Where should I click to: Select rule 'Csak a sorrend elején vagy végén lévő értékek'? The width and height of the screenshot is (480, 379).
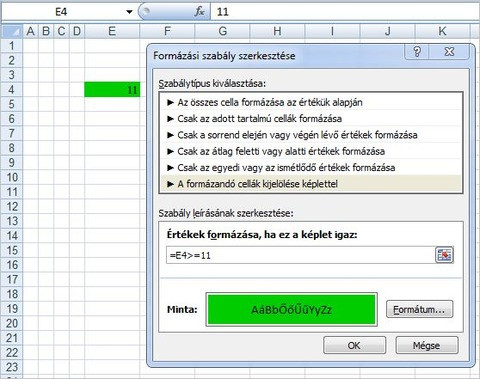point(311,135)
